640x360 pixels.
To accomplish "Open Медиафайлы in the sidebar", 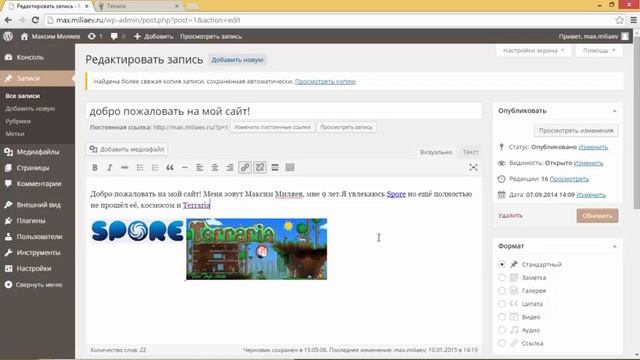I will (x=38, y=152).
